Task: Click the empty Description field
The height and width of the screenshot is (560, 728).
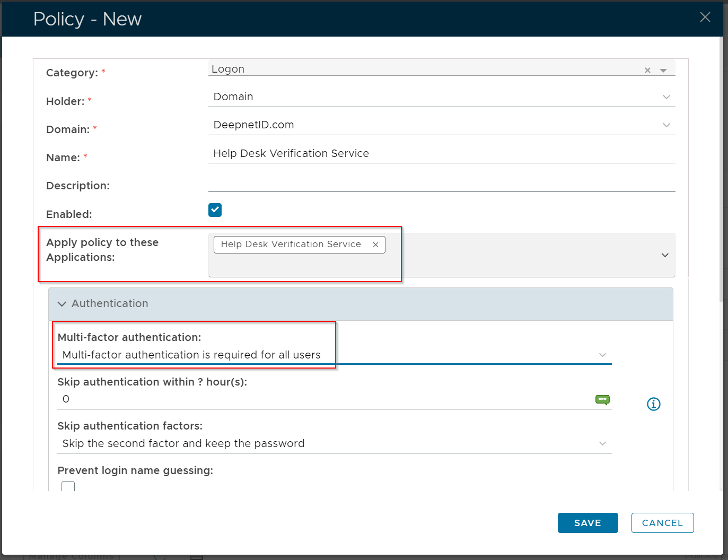Action: pos(441,183)
